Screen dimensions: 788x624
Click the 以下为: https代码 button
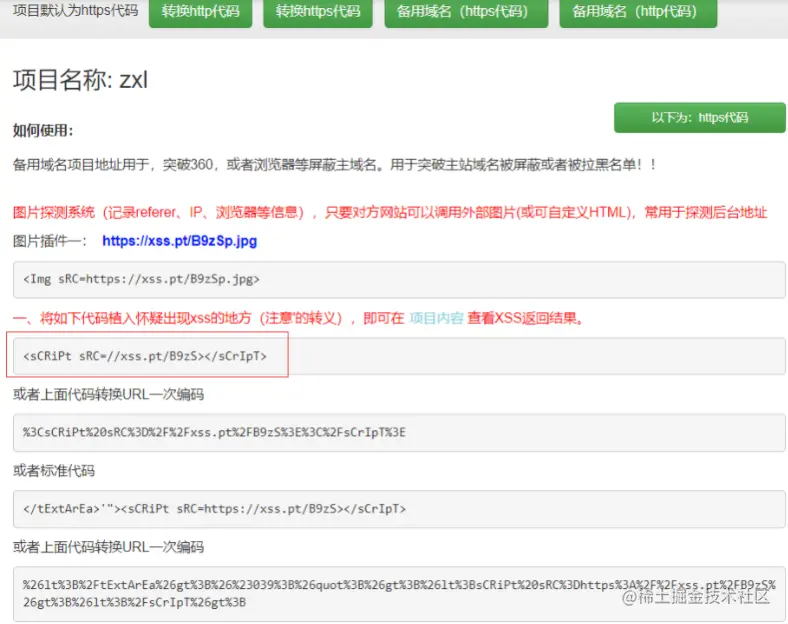coord(700,118)
